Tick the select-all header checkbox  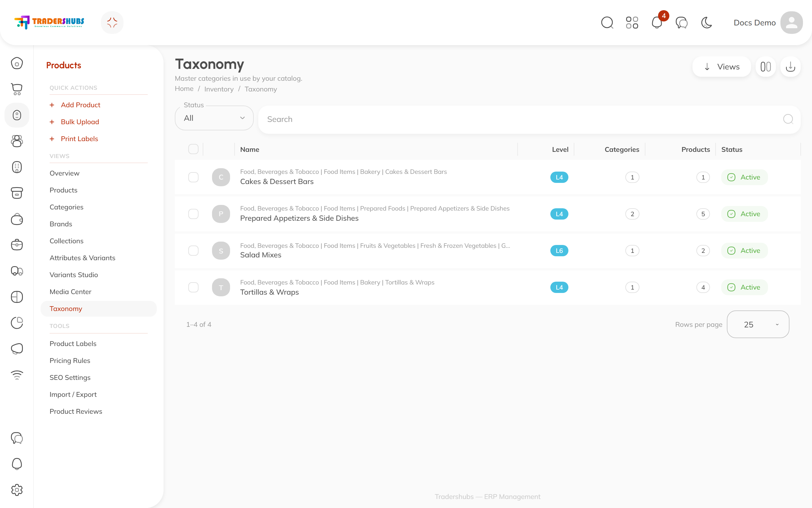[193, 149]
